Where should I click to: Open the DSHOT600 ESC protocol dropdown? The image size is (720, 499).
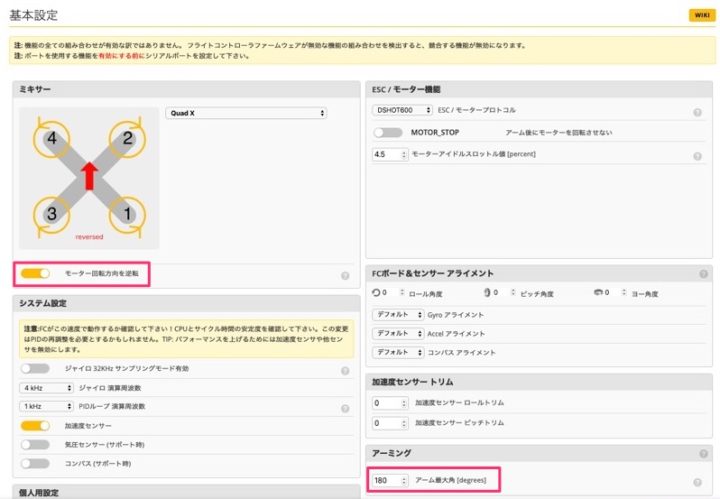(402, 110)
